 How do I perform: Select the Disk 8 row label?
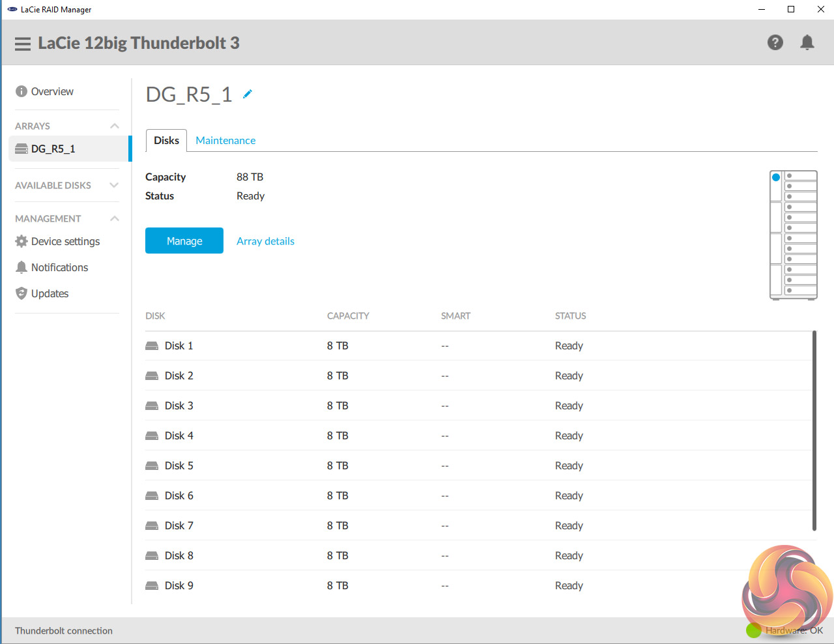pos(179,555)
